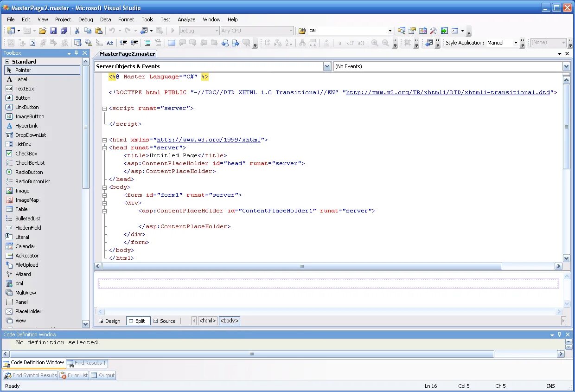This screenshot has width=575, height=392.
Task: Open the Debug menu
Action: (x=85, y=19)
